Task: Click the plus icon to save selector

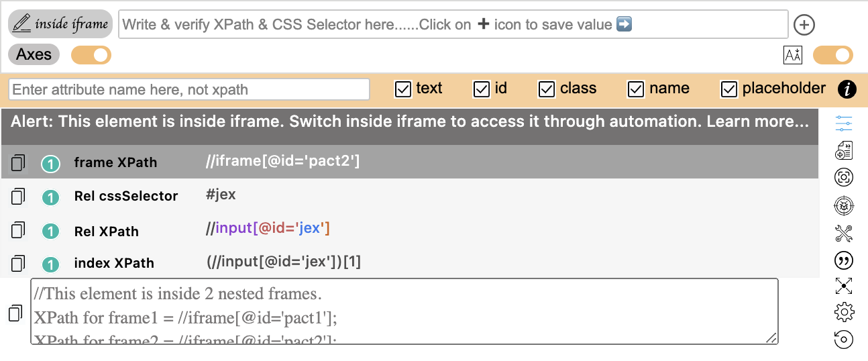Action: [x=804, y=25]
